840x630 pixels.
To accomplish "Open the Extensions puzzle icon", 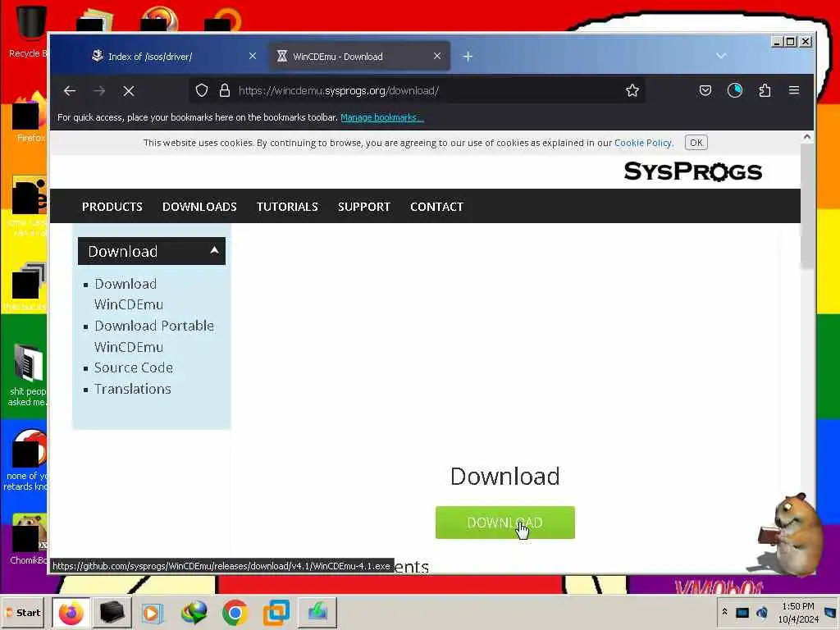I will (765, 90).
